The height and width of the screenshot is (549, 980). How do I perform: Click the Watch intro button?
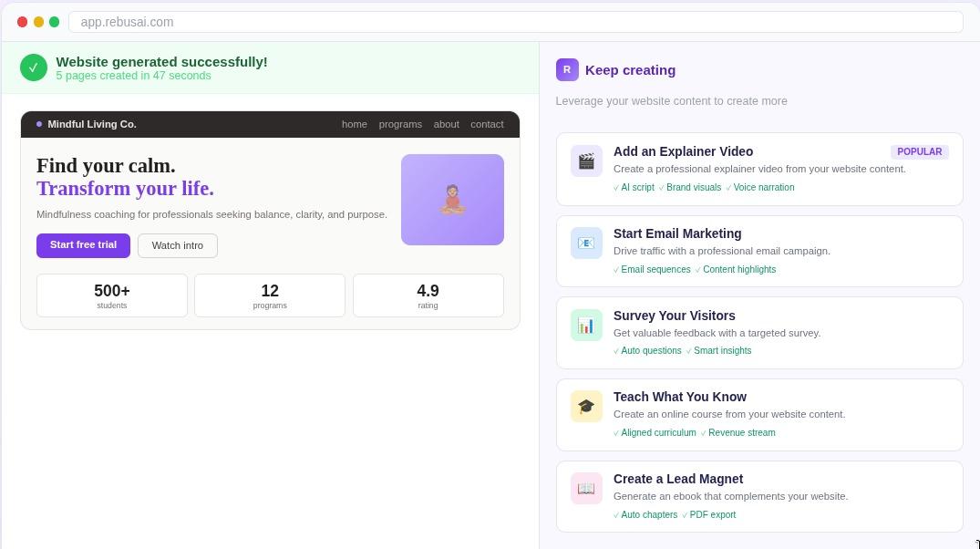click(177, 244)
